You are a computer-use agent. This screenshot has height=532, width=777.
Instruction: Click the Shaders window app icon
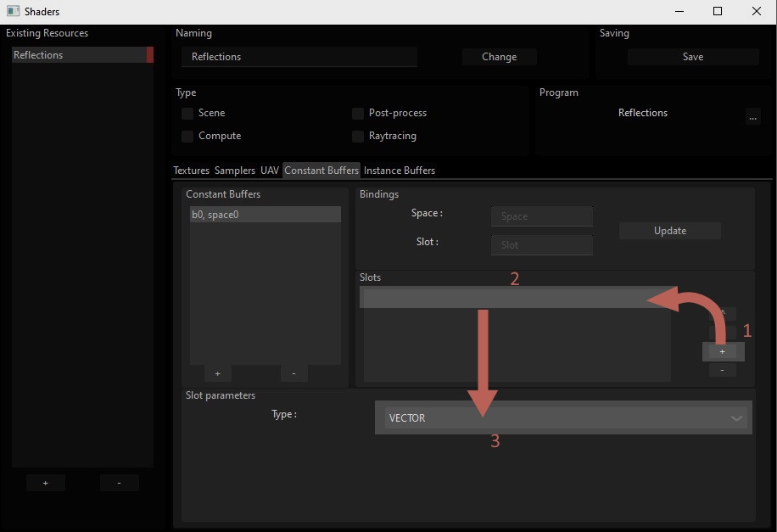[x=13, y=11]
